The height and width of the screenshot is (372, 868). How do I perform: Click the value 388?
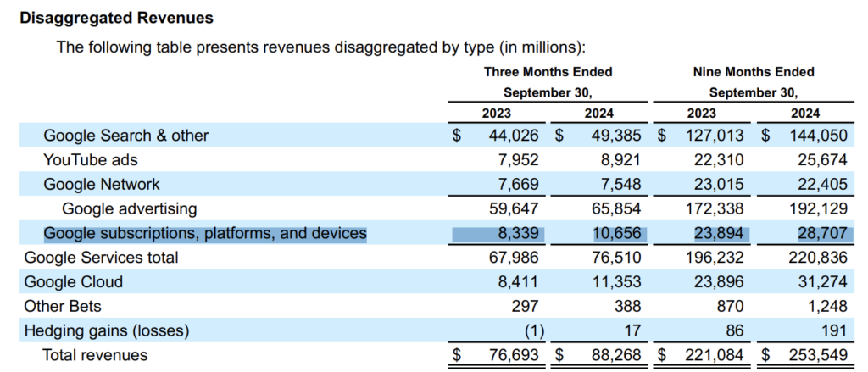627,306
